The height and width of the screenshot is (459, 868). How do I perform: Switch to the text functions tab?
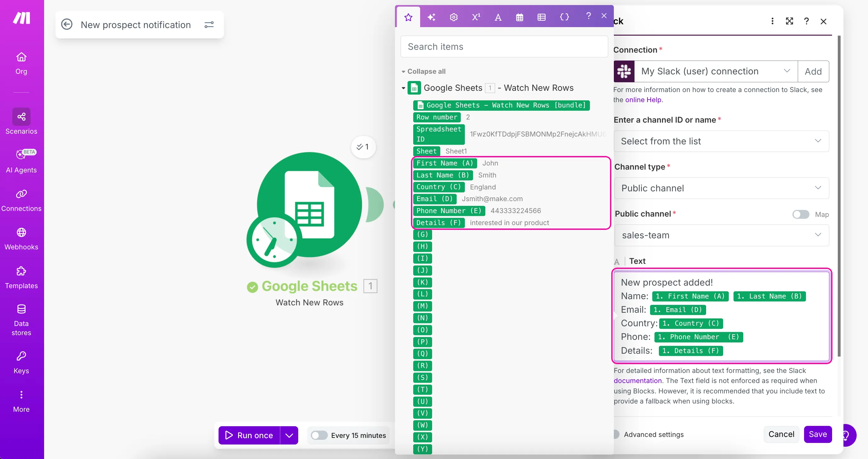pos(498,17)
